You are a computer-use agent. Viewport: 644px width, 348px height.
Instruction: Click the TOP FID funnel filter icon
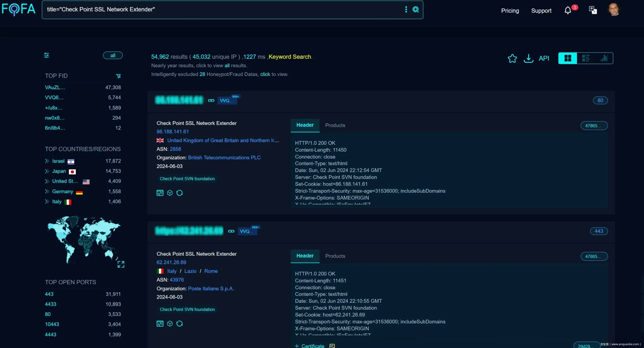tap(118, 76)
